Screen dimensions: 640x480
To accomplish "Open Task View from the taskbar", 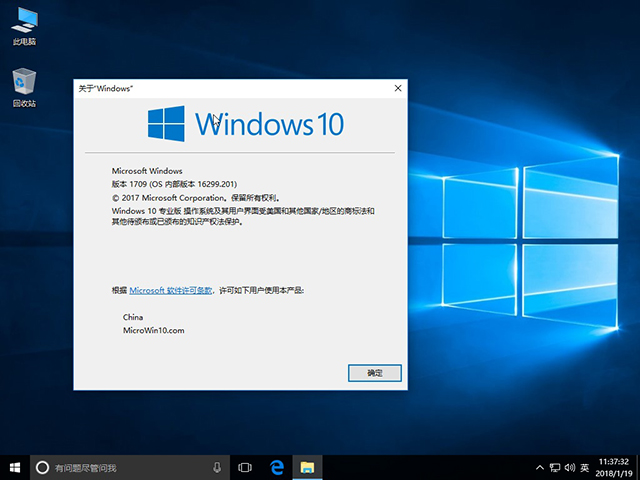I will click(245, 468).
